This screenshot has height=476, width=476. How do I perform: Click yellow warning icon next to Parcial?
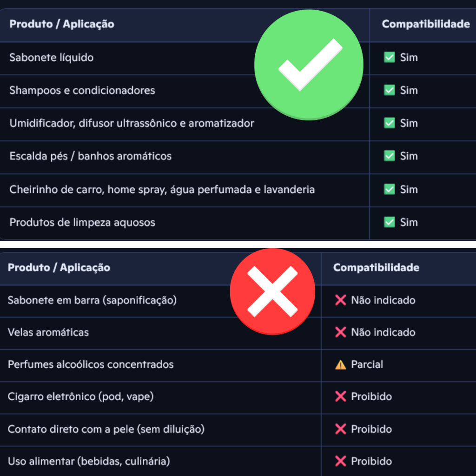pos(340,364)
